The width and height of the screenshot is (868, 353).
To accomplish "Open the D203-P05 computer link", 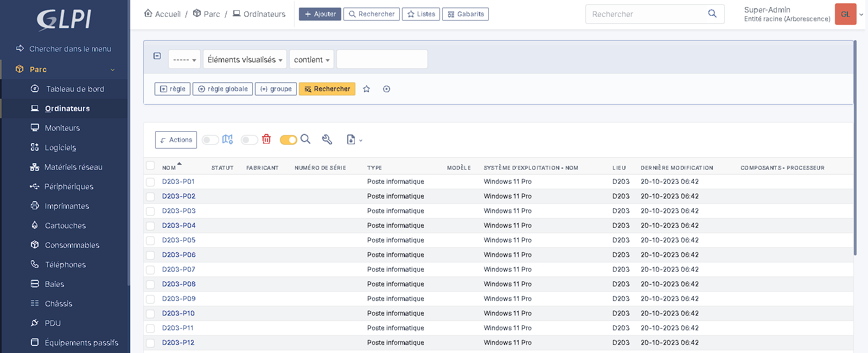I will coord(178,240).
